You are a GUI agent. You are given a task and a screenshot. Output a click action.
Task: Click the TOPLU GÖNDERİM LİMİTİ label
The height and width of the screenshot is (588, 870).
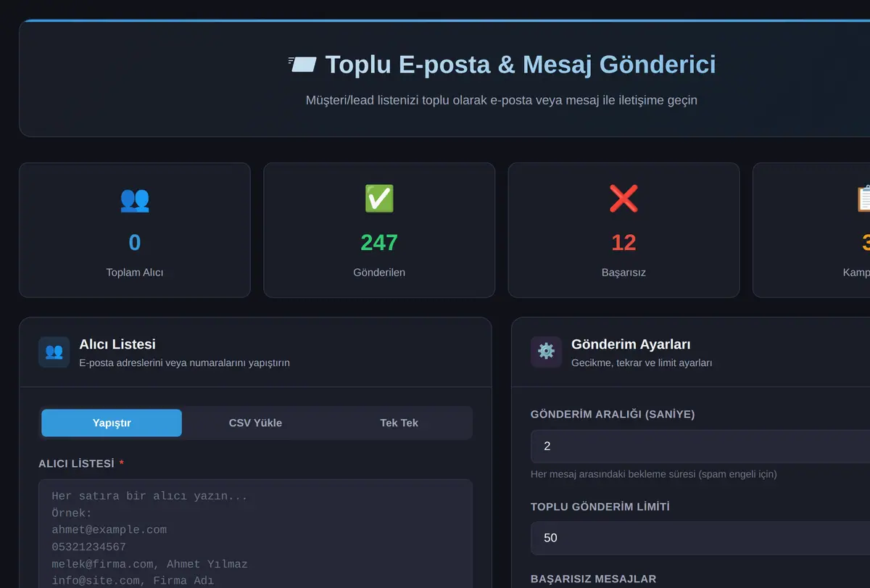(600, 507)
